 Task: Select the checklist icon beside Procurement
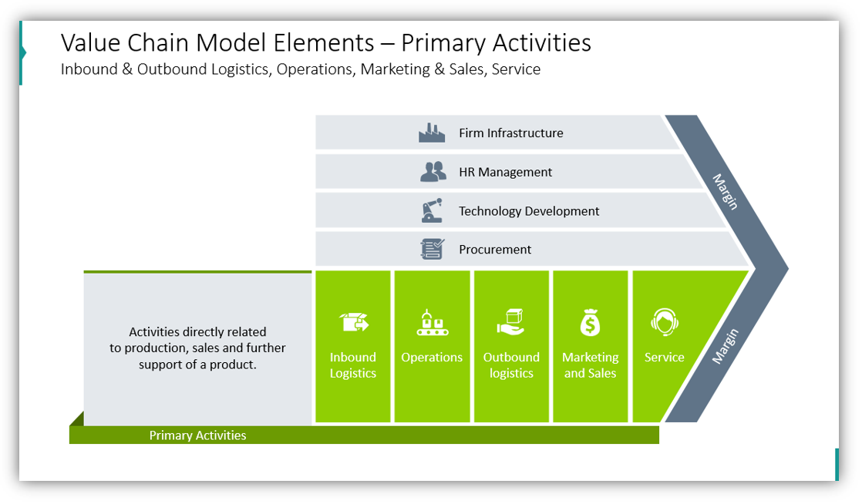[433, 249]
